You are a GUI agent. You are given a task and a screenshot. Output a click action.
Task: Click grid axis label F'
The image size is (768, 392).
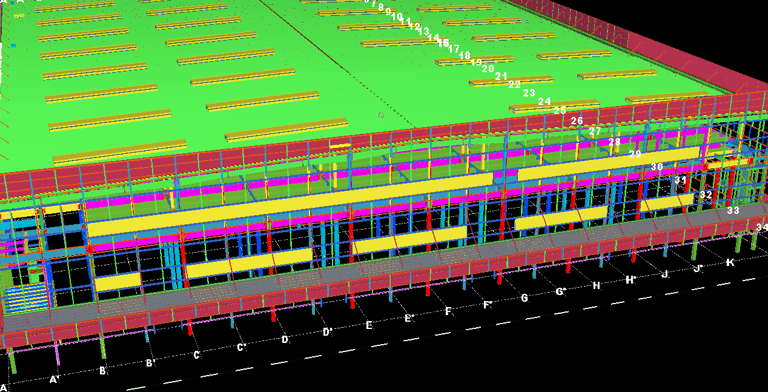point(487,305)
